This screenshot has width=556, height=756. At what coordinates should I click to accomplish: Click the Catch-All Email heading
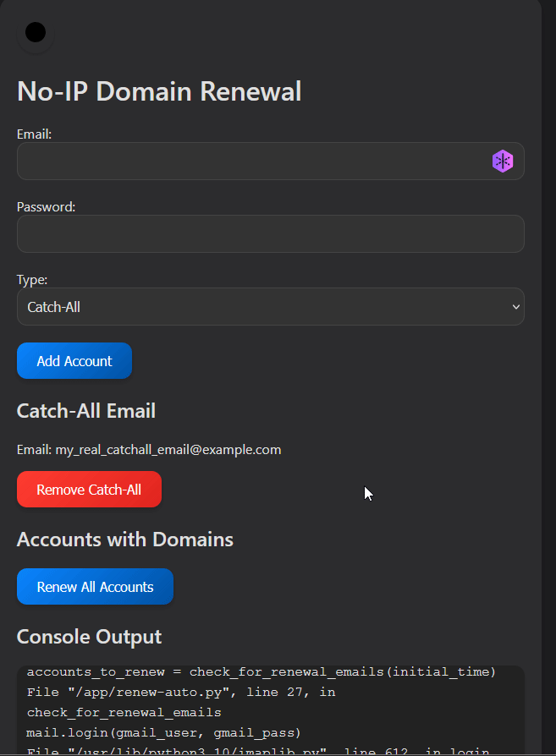[x=86, y=411]
